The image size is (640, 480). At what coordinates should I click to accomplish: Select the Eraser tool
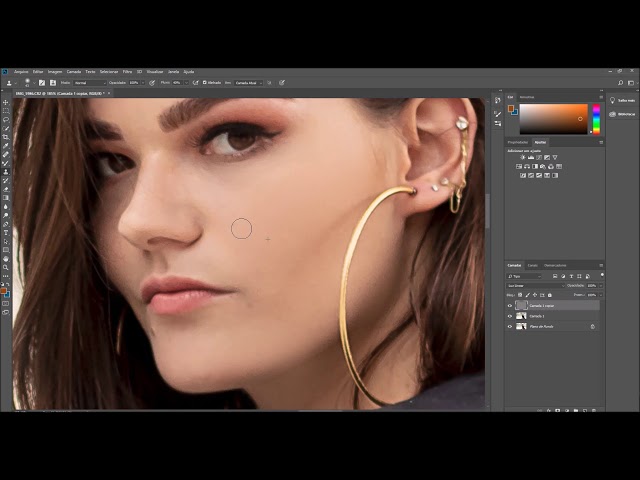pos(6,189)
